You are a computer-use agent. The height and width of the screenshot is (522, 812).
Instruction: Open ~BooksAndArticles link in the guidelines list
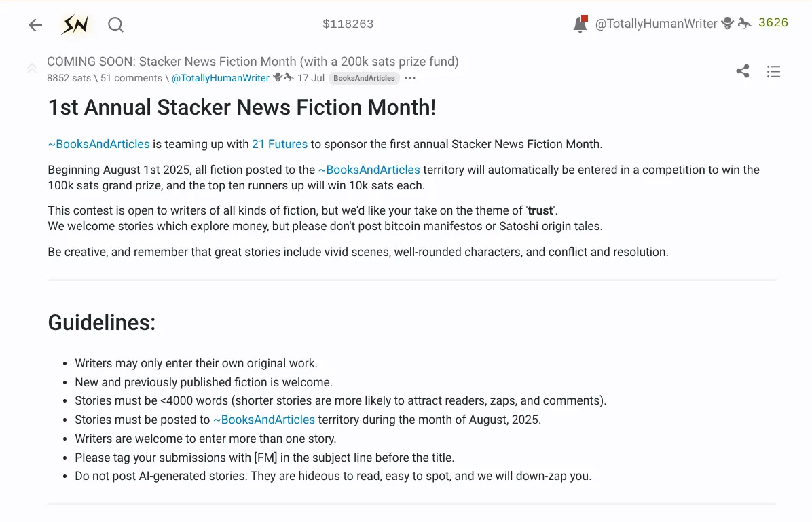pos(264,420)
